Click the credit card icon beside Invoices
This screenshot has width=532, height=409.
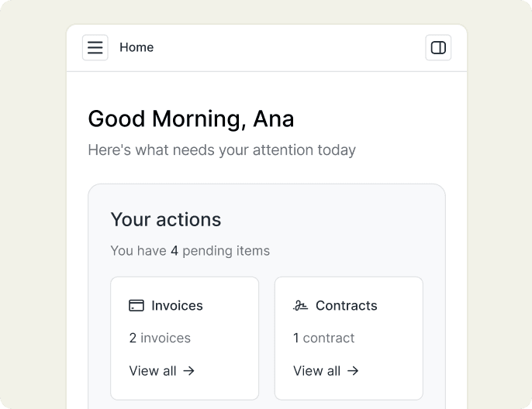pyautogui.click(x=136, y=305)
